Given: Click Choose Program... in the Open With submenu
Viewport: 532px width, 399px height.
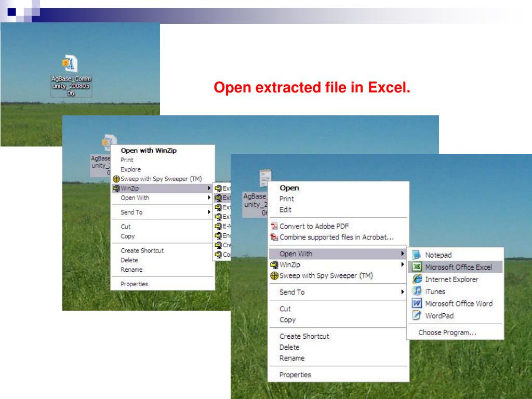Looking at the screenshot, I should point(447,332).
